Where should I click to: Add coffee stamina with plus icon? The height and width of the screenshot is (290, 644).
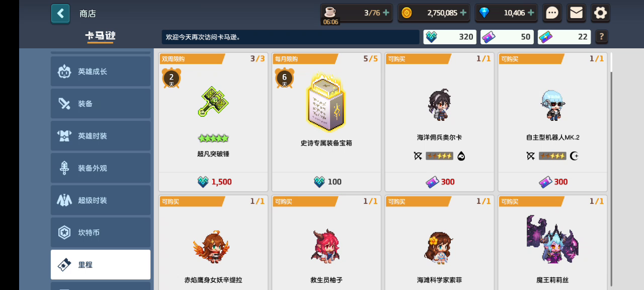(x=386, y=13)
